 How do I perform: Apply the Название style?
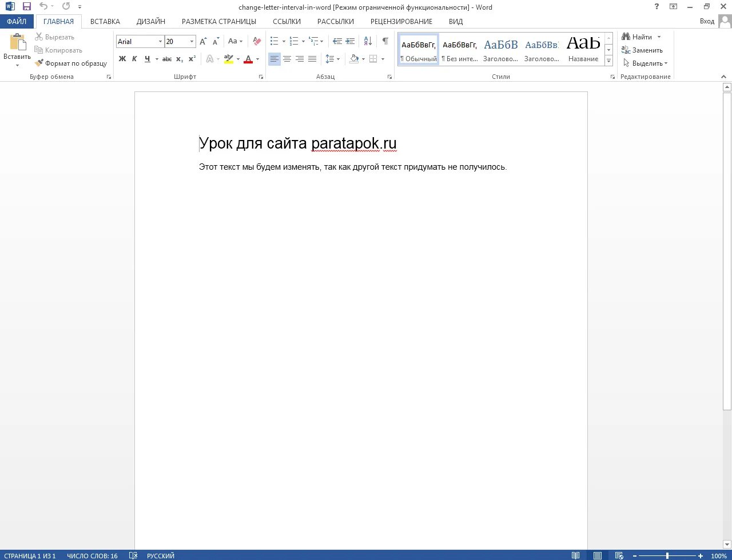(583, 49)
